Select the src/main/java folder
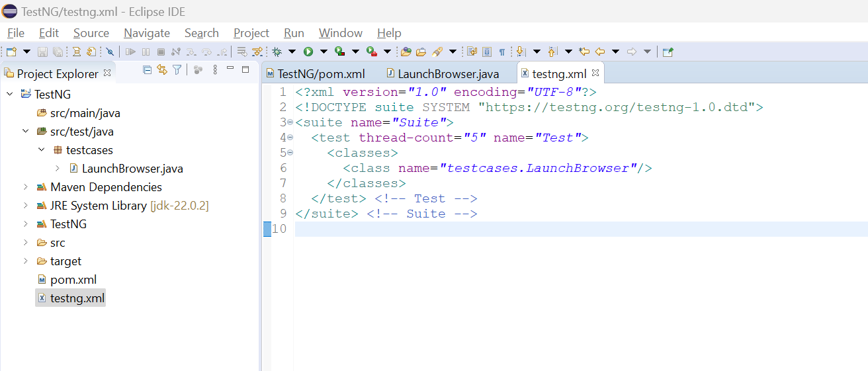This screenshot has height=371, width=868. coord(79,113)
